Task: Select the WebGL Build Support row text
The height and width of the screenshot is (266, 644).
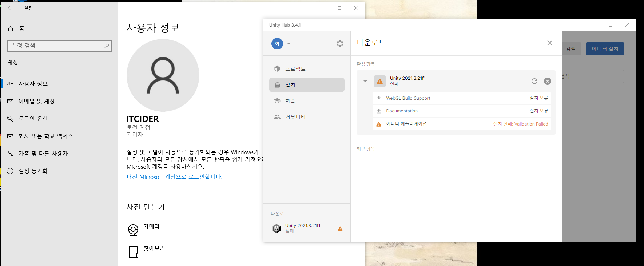Action: pos(408,98)
